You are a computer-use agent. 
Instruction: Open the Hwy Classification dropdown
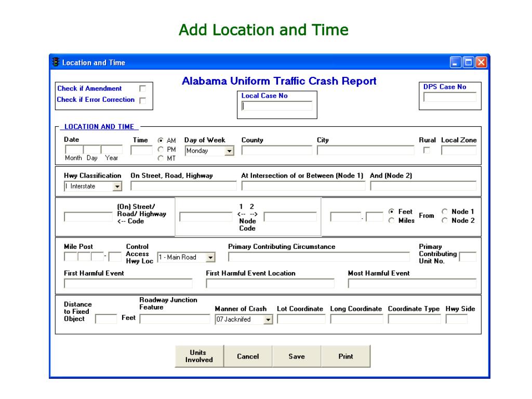(x=117, y=187)
